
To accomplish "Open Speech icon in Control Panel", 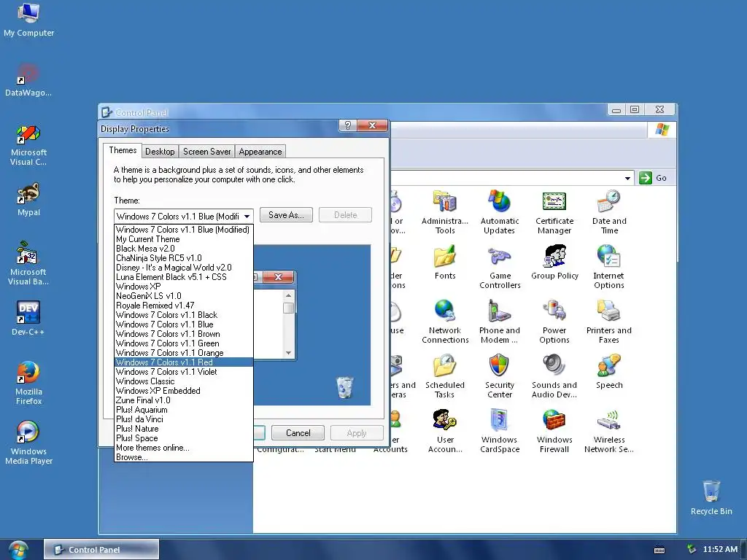I will pos(609,371).
